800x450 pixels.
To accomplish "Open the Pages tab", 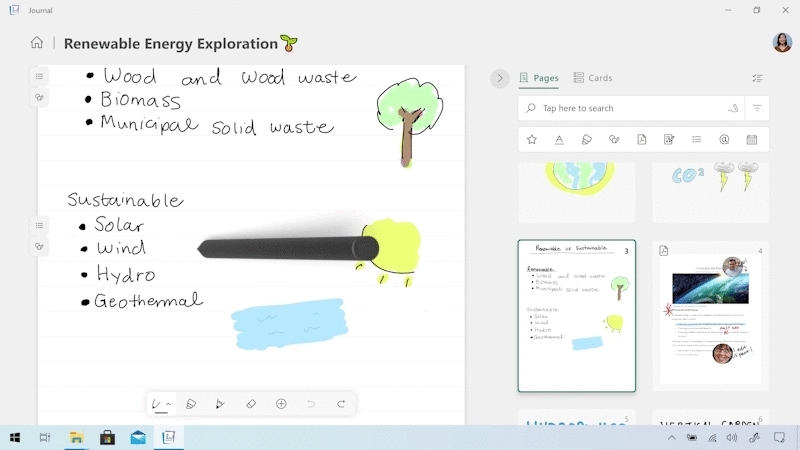I will click(x=539, y=78).
